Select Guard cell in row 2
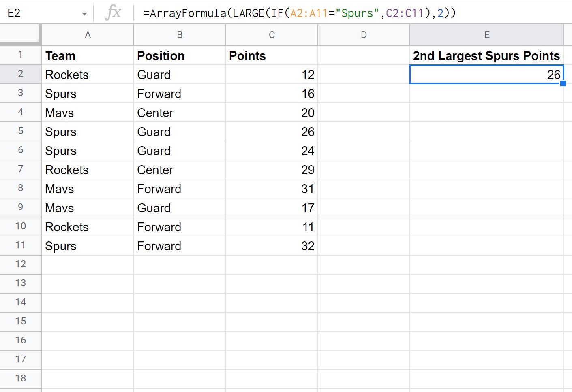The width and height of the screenshot is (572, 392). point(180,75)
